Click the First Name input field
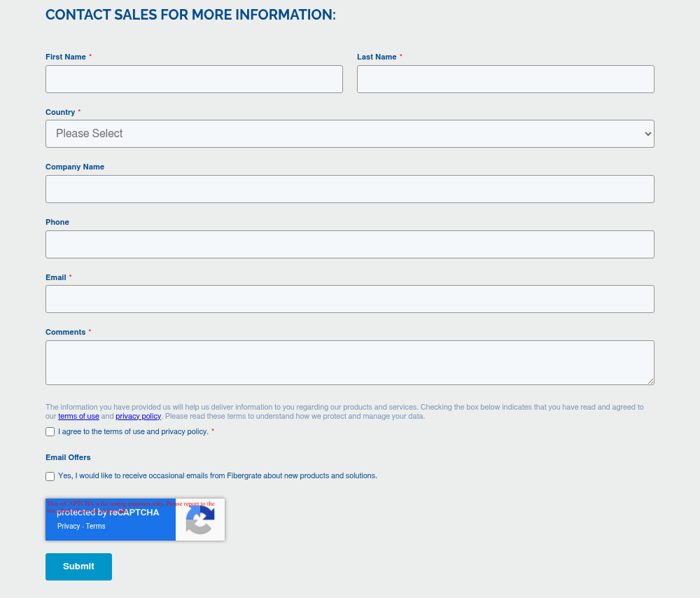700x598 pixels. click(x=194, y=79)
